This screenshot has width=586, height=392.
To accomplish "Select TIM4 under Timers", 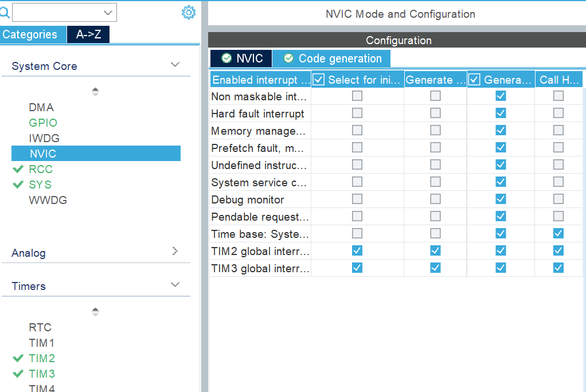I will pyautogui.click(x=42, y=388).
